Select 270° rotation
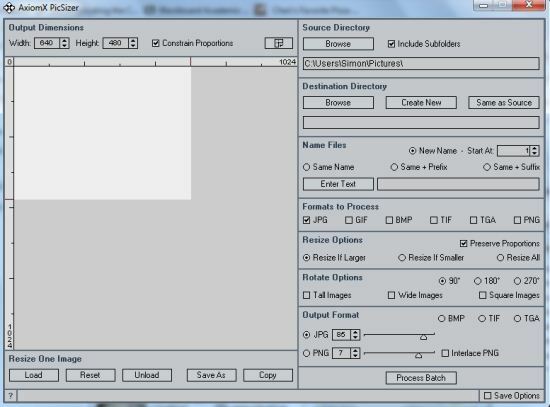The width and height of the screenshot is (550, 407). coord(517,281)
